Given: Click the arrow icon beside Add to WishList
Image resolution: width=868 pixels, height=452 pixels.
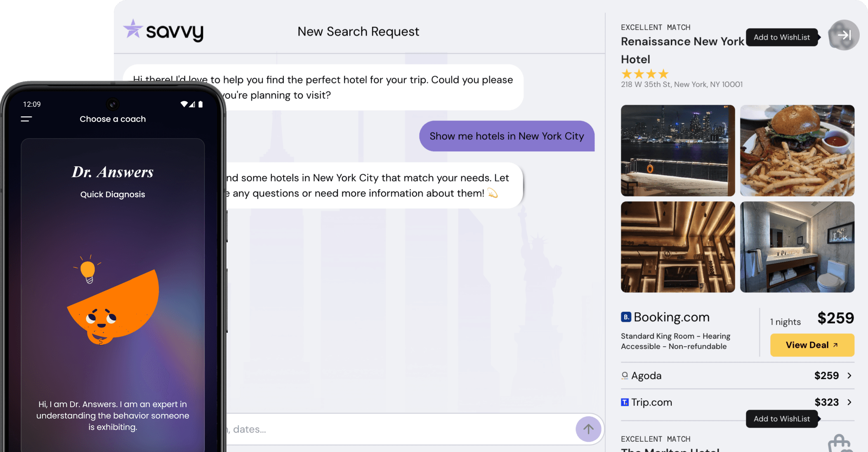Looking at the screenshot, I should pyautogui.click(x=843, y=35).
